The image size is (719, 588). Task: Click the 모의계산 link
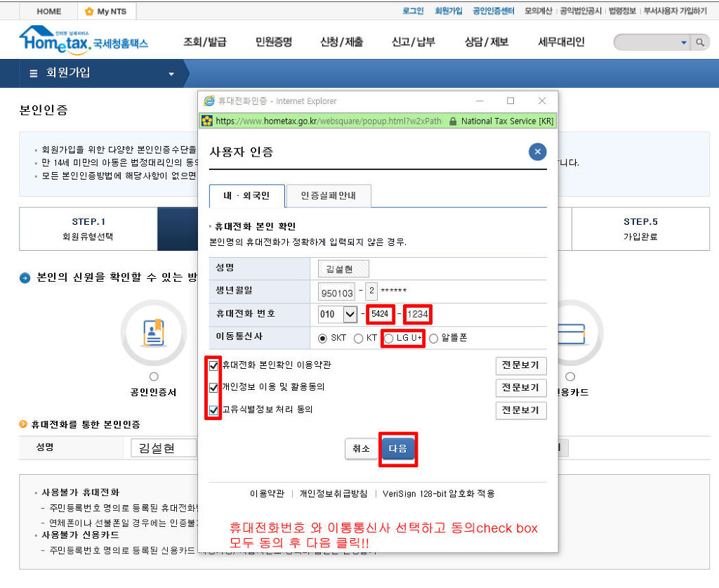pos(539,11)
